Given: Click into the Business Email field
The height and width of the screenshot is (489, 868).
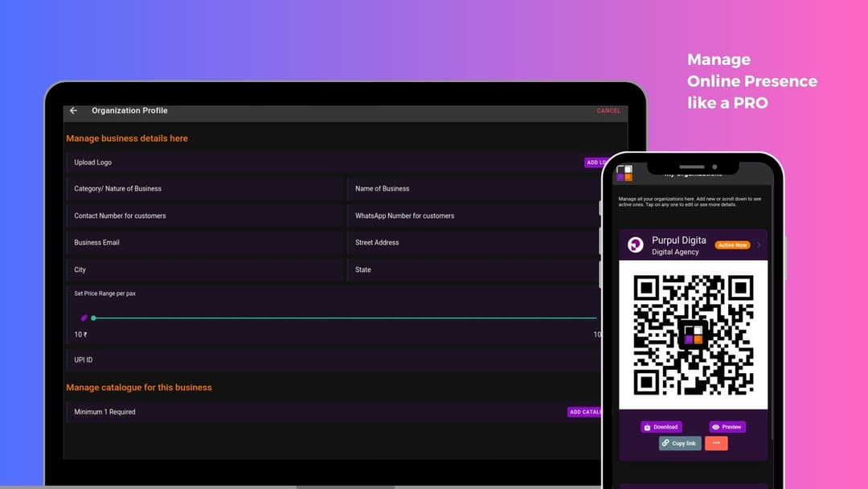Looking at the screenshot, I should 205,242.
